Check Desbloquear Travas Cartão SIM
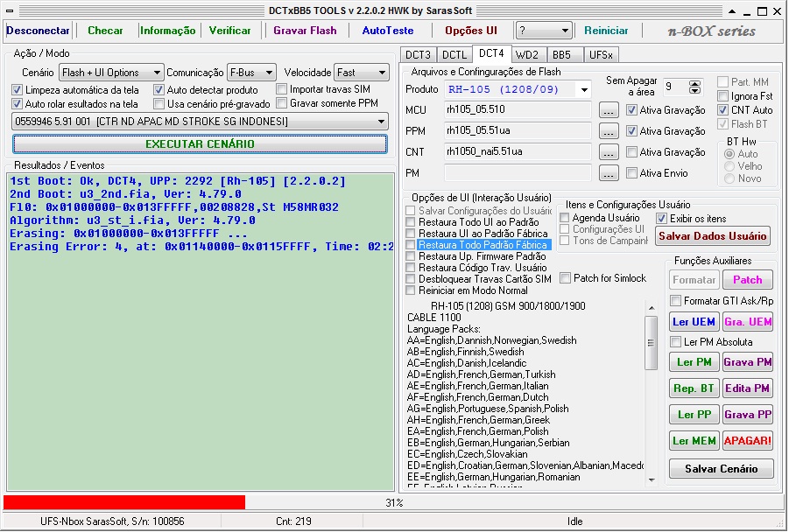This screenshot has height=532, width=789. point(411,279)
